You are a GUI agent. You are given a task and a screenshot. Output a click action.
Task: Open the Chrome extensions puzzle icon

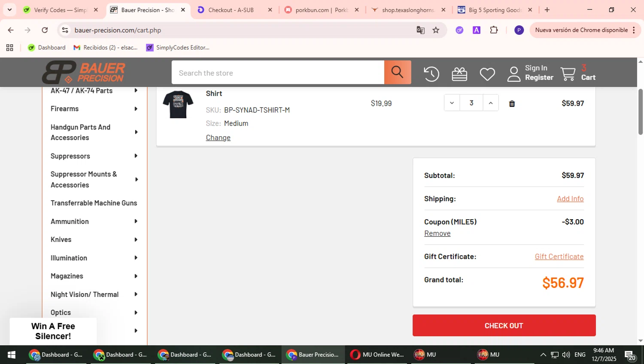pyautogui.click(x=494, y=30)
